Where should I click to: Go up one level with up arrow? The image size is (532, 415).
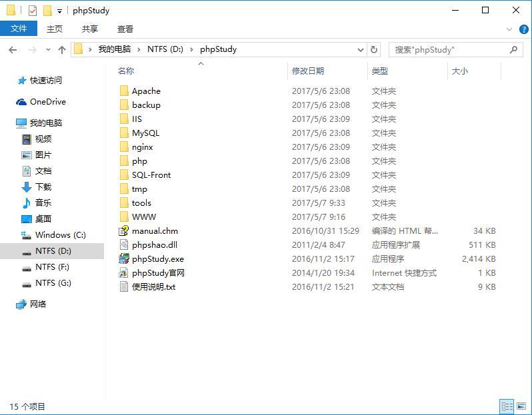pyautogui.click(x=62, y=50)
